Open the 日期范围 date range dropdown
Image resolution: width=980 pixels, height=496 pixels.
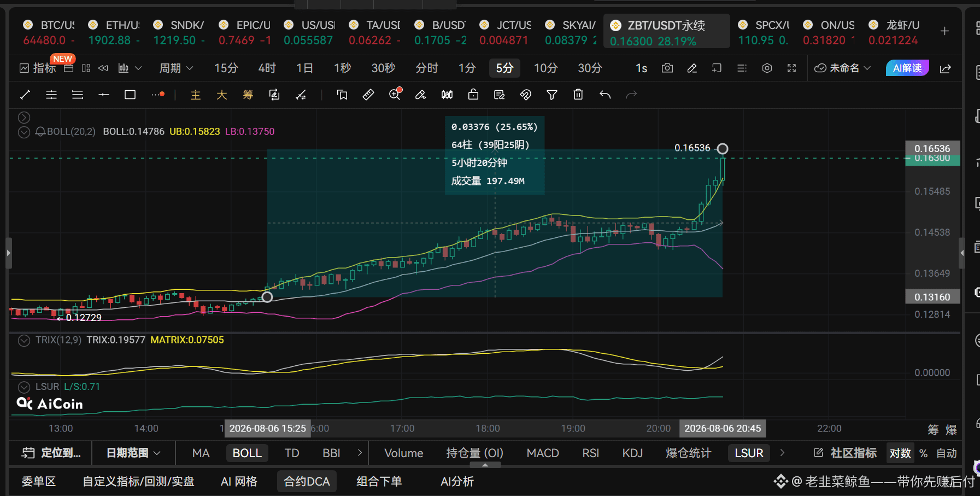click(133, 453)
